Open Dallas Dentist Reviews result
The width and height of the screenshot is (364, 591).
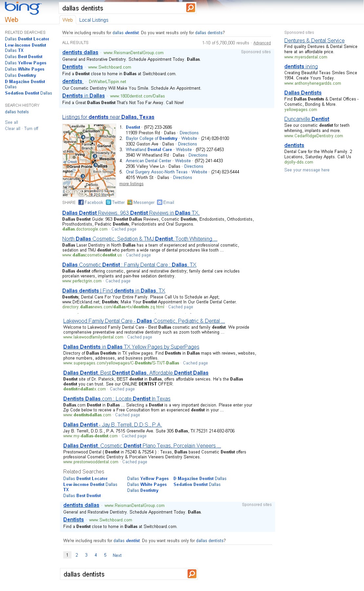tap(131, 213)
